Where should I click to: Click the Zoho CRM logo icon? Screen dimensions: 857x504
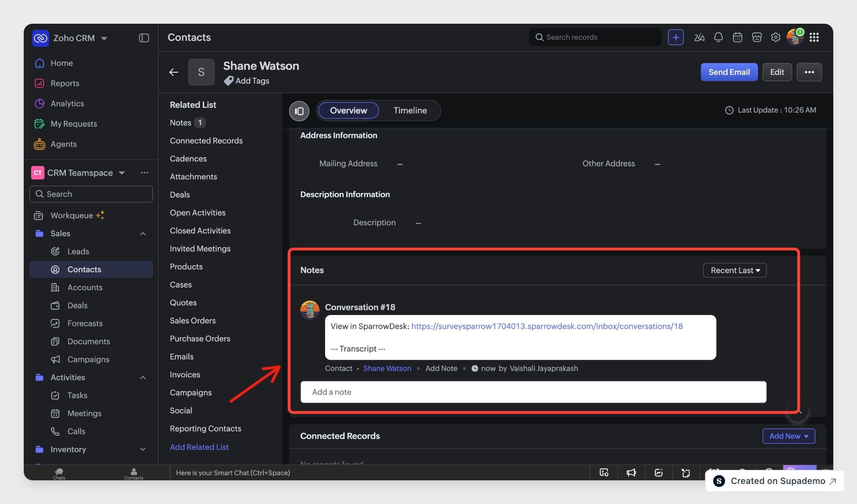coord(40,38)
